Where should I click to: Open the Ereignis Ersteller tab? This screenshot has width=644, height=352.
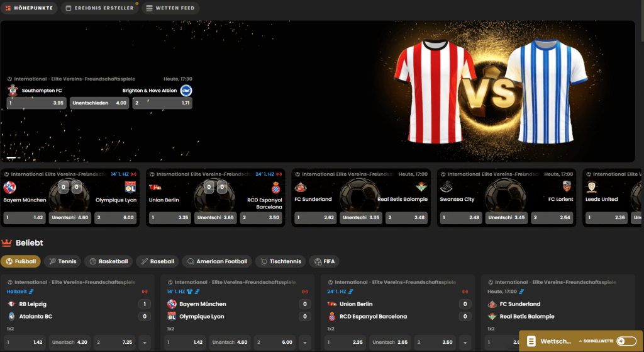click(x=100, y=8)
